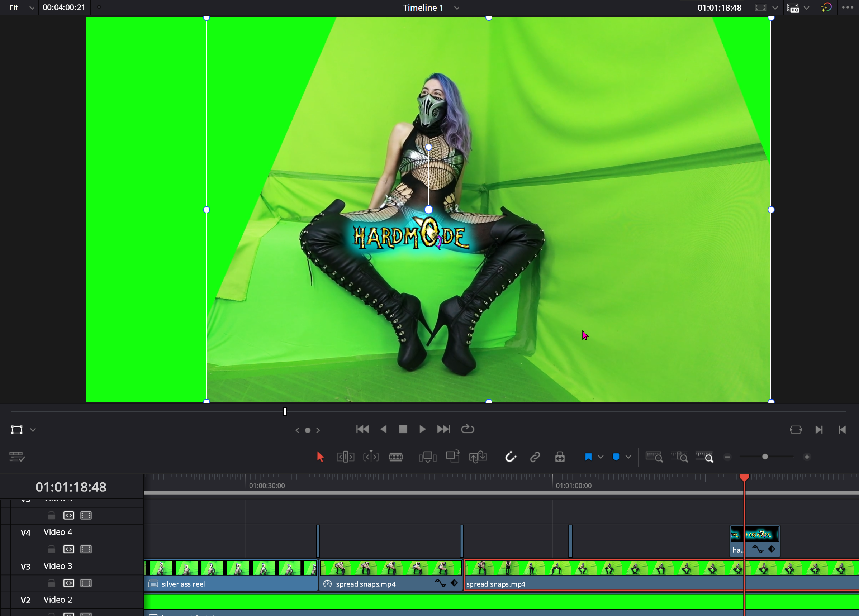Click the Match Frame icon
Image resolution: width=859 pixels, height=616 pixels.
[796, 430]
